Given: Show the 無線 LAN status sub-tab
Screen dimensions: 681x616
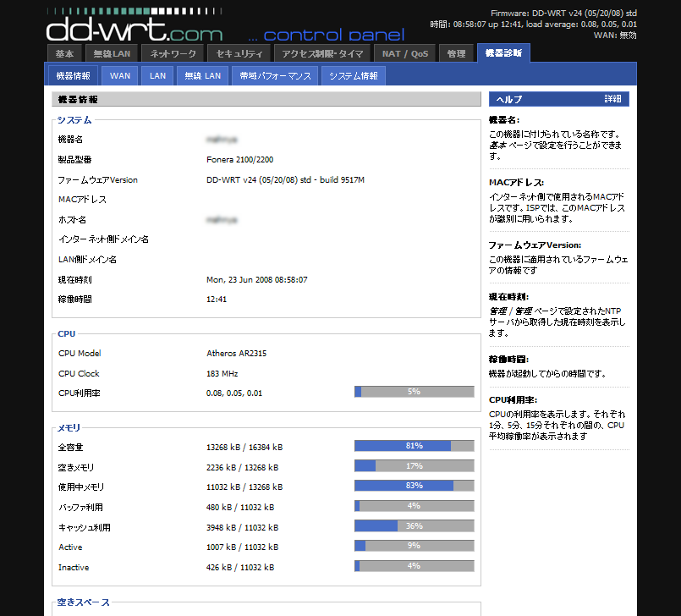Looking at the screenshot, I should [x=203, y=76].
